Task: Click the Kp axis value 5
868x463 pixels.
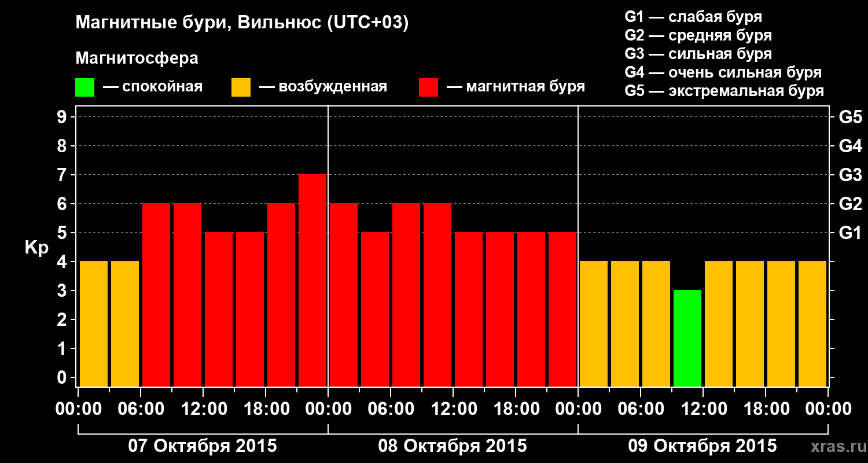Action: click(x=63, y=233)
